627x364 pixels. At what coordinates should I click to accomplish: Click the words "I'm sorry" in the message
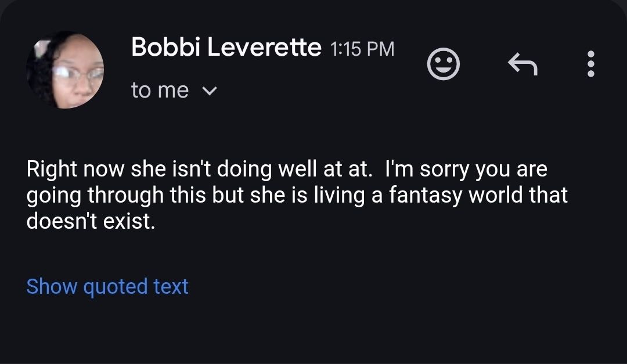427,169
